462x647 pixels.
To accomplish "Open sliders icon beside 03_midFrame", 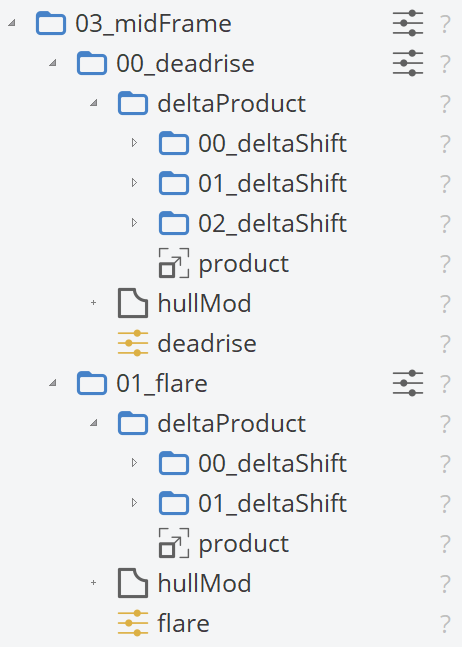I will (408, 23).
